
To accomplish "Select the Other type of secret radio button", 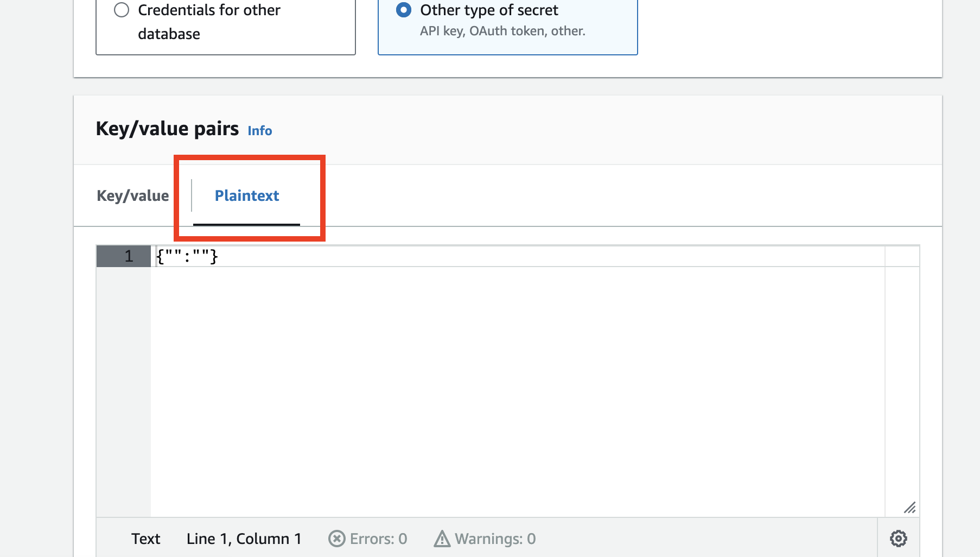I will 404,10.
